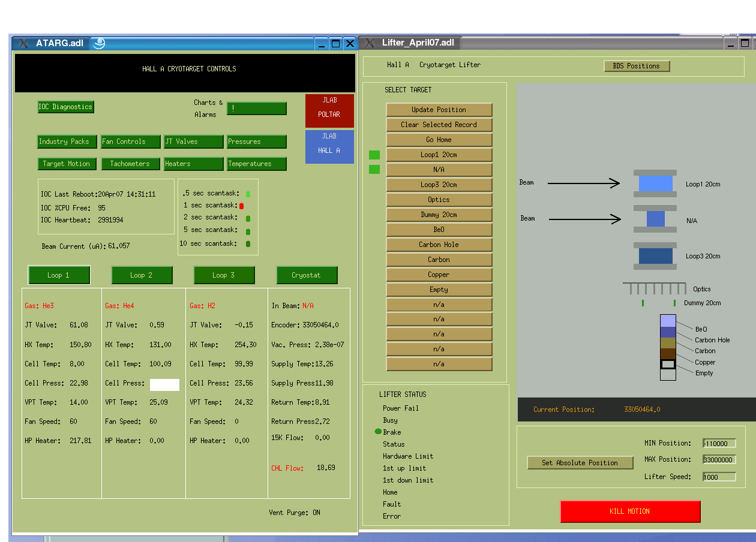Open Heaters menu

click(x=194, y=164)
